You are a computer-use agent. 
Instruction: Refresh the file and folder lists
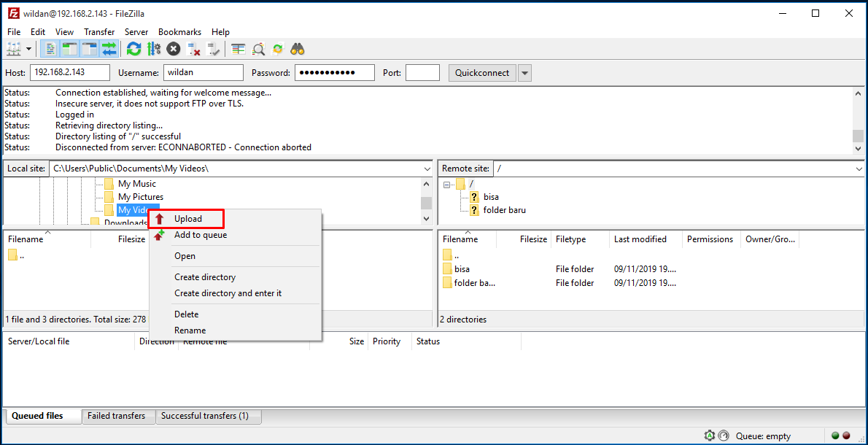tap(133, 48)
